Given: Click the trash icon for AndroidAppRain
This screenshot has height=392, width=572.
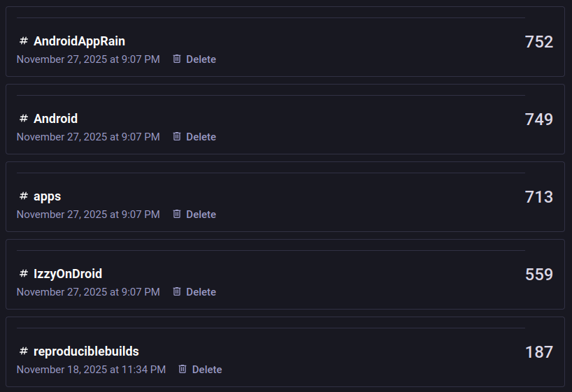Looking at the screenshot, I should tap(177, 59).
